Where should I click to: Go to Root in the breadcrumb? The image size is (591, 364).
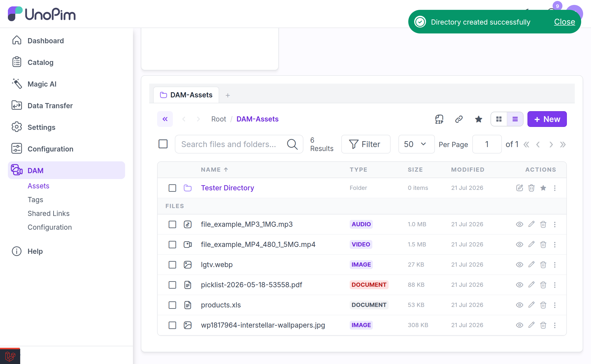(218, 119)
